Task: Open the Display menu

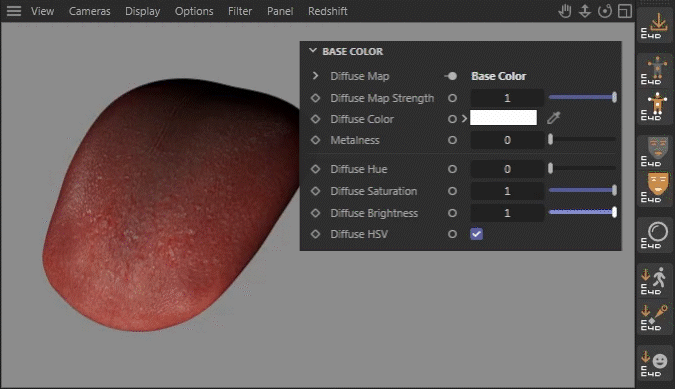Action: click(x=142, y=11)
